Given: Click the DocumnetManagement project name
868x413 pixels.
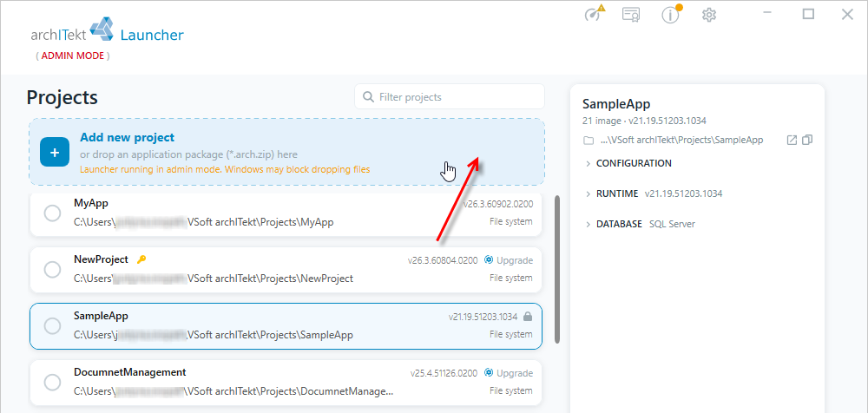Looking at the screenshot, I should [130, 372].
